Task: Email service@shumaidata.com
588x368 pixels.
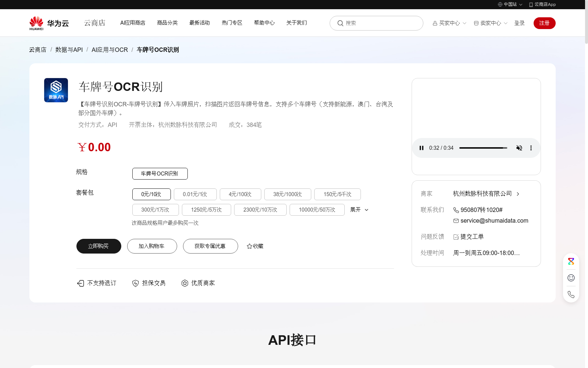Action: pos(494,221)
